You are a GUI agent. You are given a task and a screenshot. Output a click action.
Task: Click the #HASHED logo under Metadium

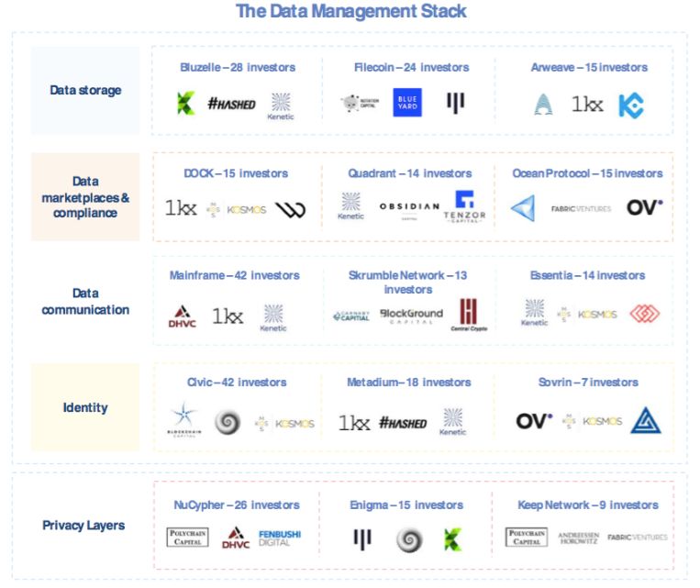click(403, 423)
